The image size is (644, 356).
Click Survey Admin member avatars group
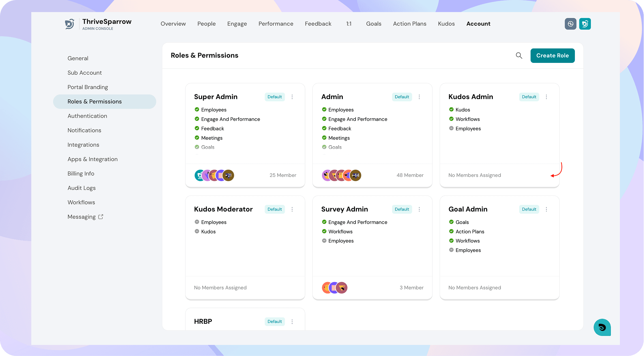[334, 288]
